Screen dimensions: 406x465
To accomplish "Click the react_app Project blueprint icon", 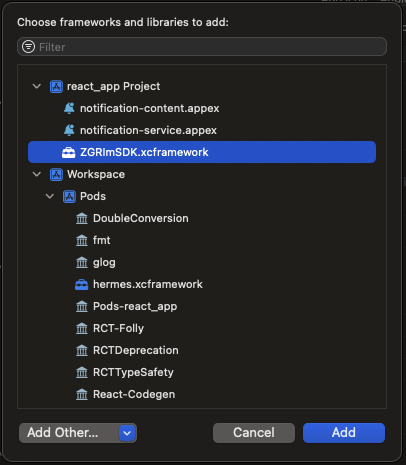I will 56,87.
